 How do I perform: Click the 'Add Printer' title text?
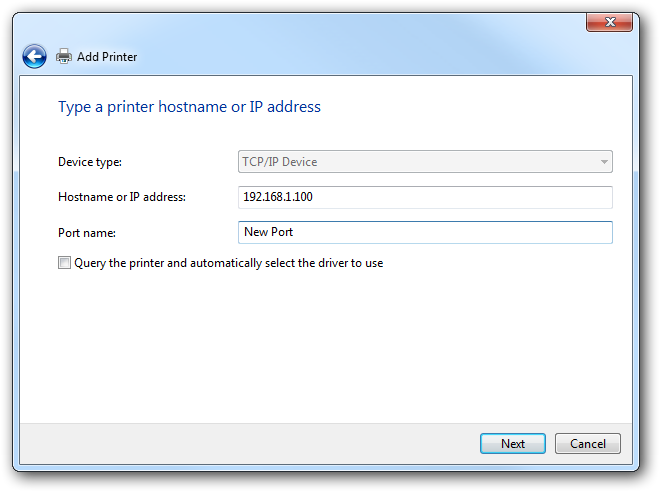107,57
